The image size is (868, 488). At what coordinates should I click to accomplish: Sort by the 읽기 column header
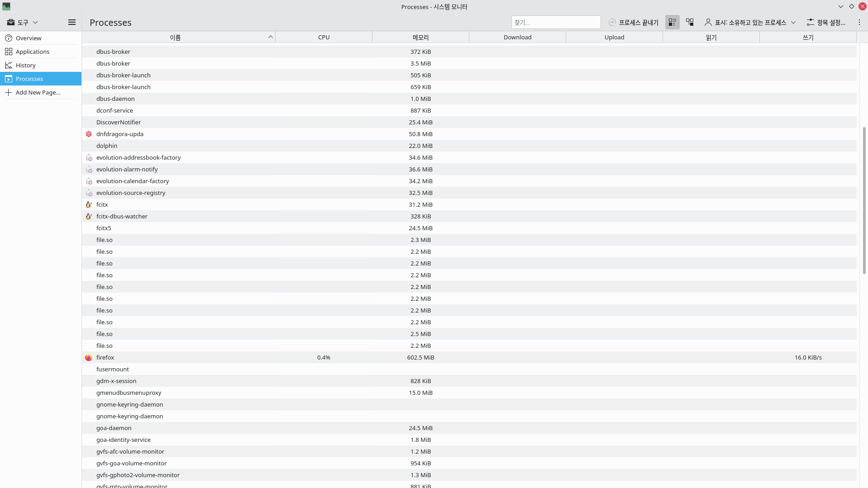pos(711,37)
